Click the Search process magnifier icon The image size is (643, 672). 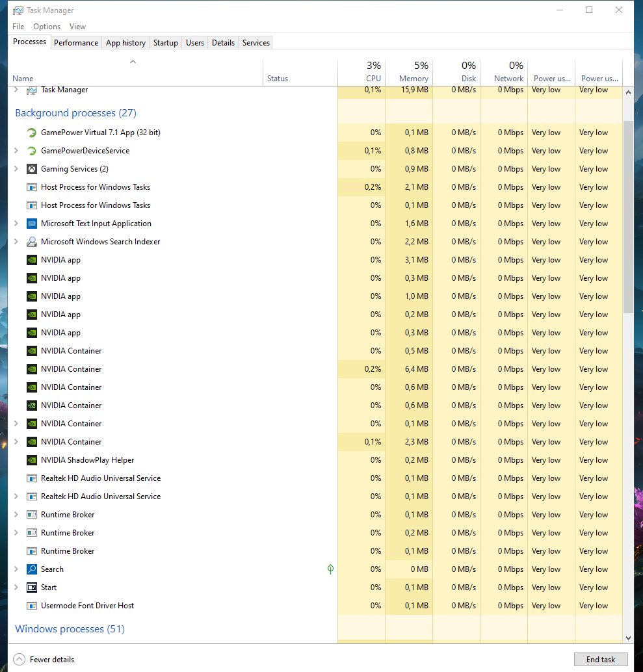pos(32,569)
